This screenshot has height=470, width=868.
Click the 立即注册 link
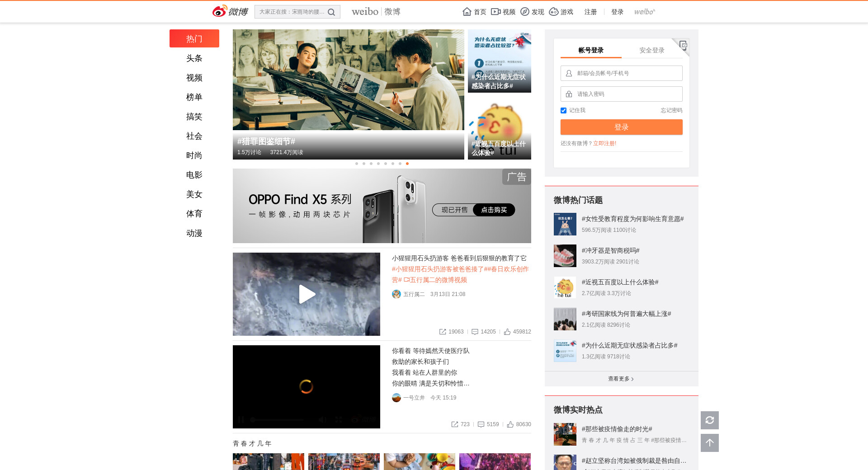(604, 143)
